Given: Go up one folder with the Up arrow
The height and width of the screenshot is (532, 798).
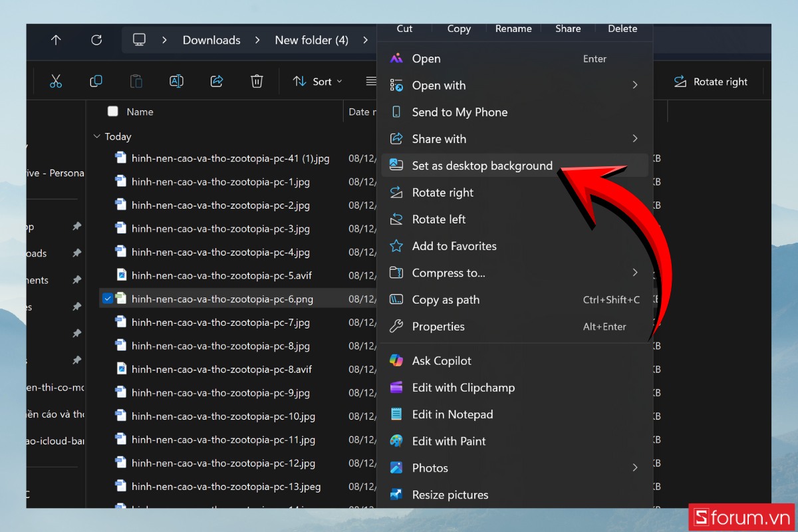Looking at the screenshot, I should pyautogui.click(x=56, y=40).
